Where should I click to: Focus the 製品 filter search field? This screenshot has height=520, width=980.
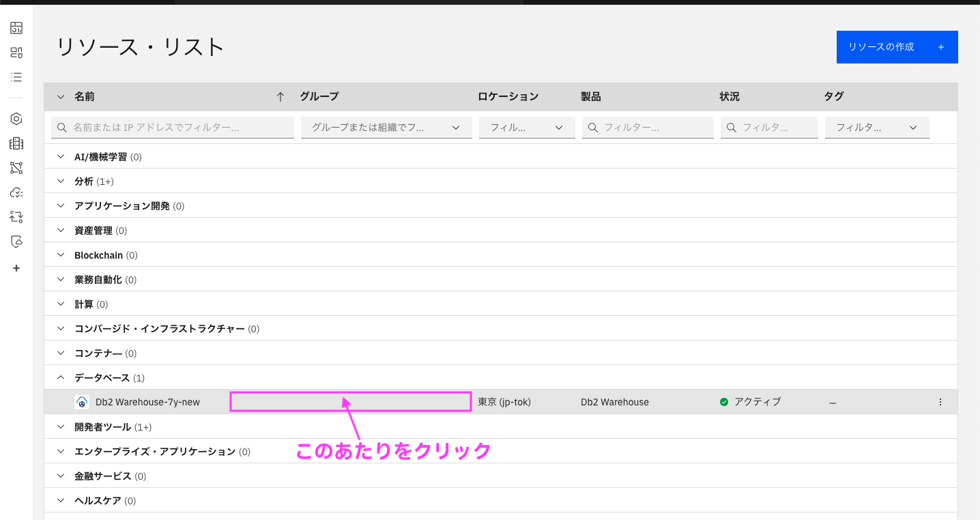(x=648, y=128)
